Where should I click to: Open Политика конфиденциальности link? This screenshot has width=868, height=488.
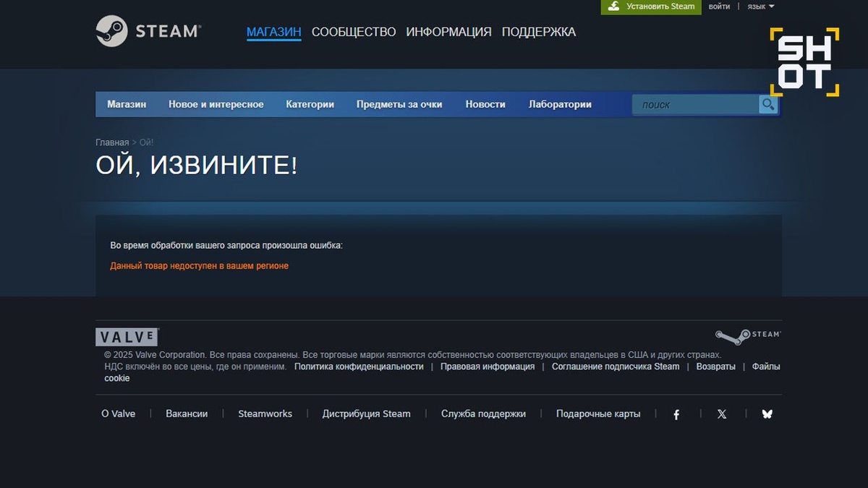[359, 367]
